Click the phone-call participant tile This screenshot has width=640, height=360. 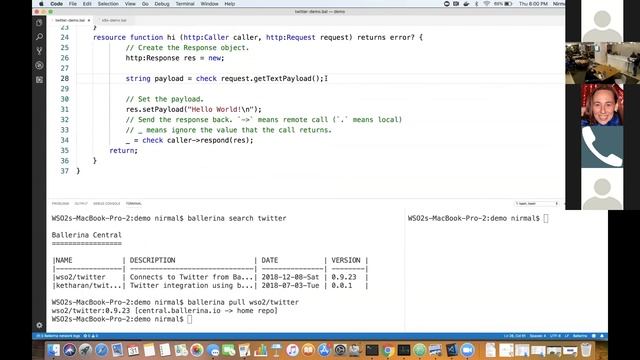[602, 147]
